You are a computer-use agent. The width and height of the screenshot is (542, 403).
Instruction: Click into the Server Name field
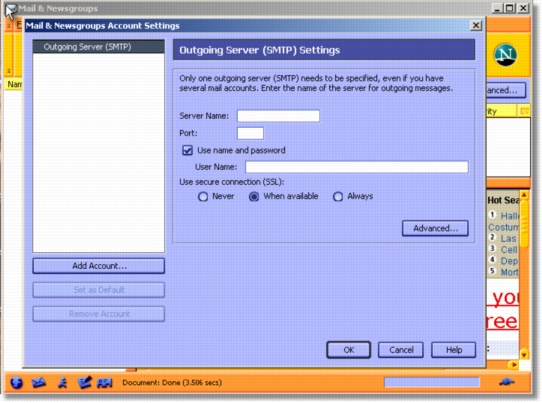point(278,116)
